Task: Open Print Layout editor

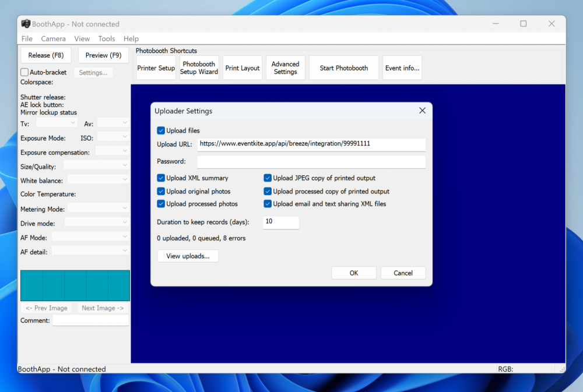Action: (x=243, y=68)
